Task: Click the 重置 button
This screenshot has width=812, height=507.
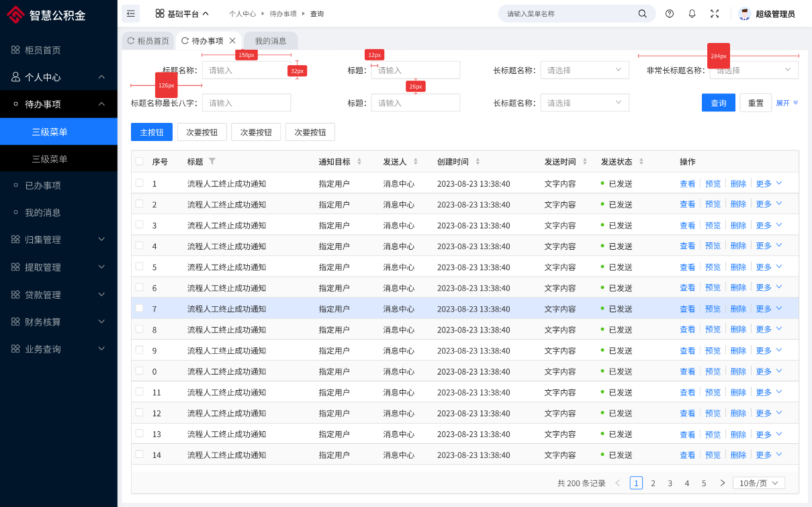Action: coord(756,103)
